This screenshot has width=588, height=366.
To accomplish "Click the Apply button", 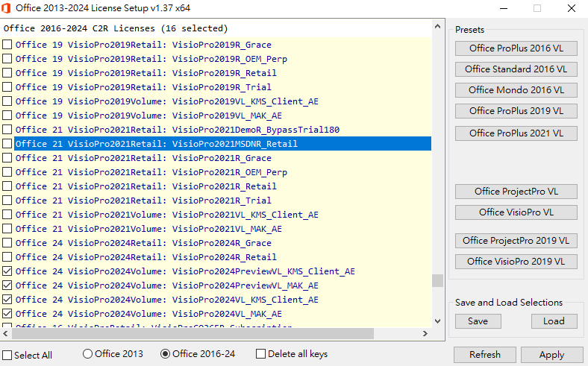I will [x=551, y=355].
